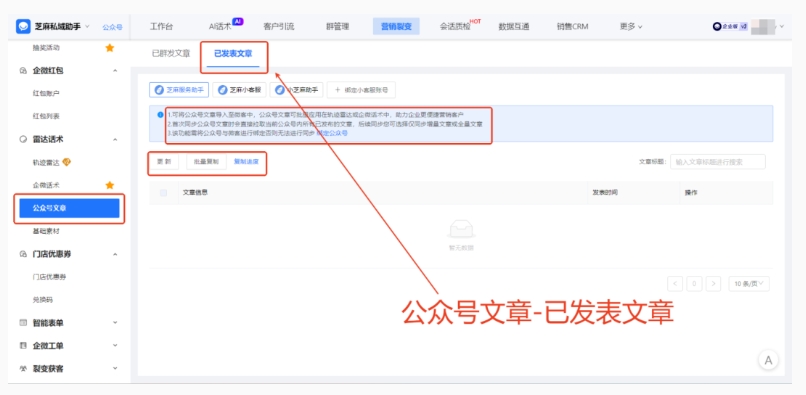
Task: Click the page number 0 box
Action: (694, 283)
